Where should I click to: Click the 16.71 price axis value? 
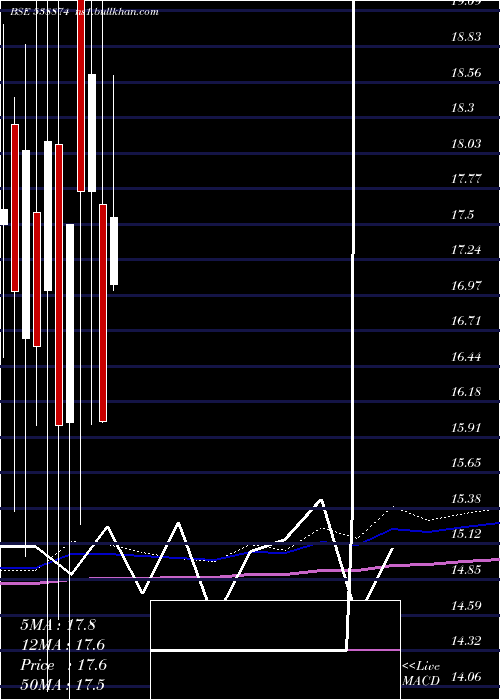tap(466, 321)
